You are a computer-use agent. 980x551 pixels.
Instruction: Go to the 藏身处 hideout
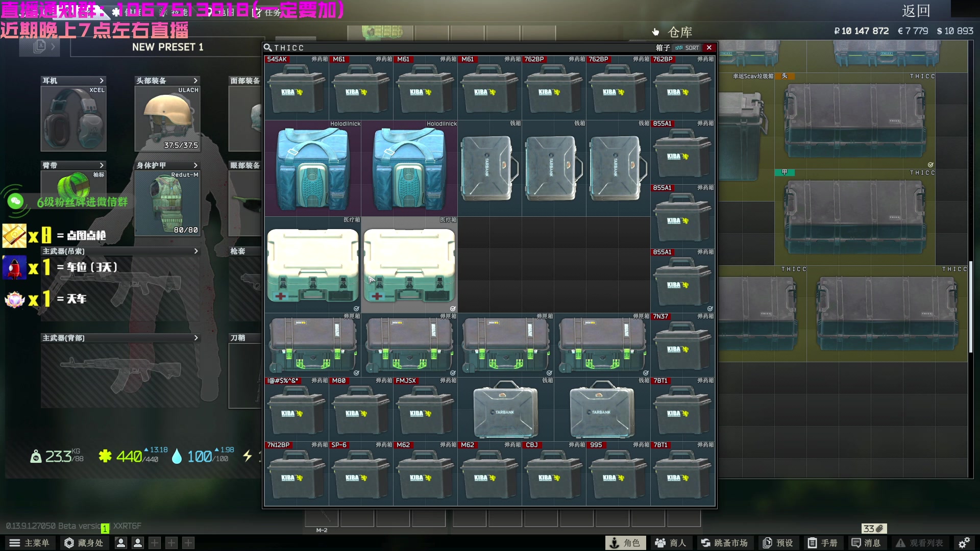84,543
